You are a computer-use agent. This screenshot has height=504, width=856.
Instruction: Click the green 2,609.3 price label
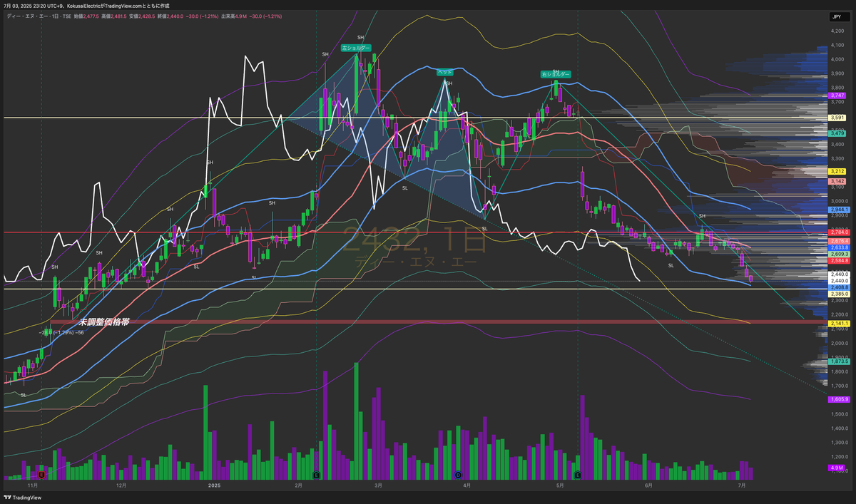pos(839,254)
